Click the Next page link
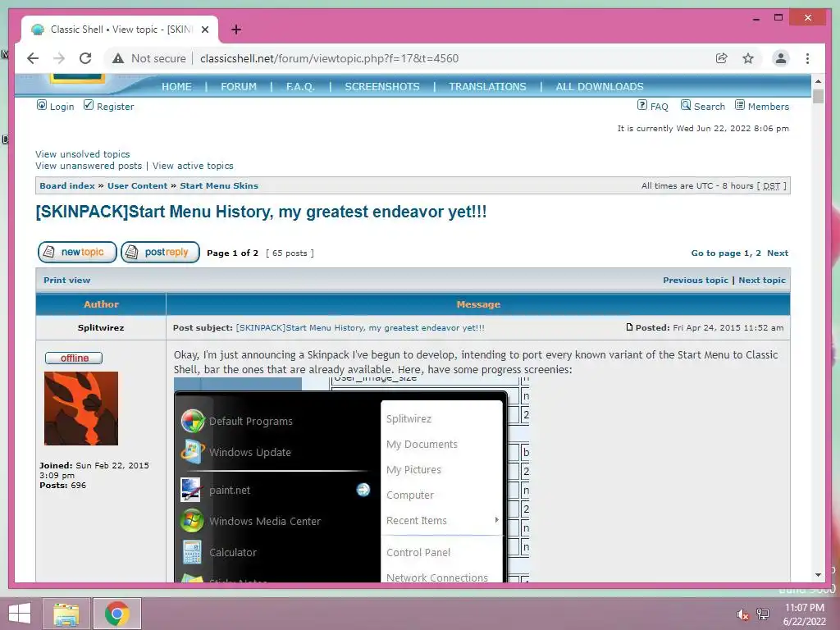Screen dimensions: 840x630 pos(778,253)
